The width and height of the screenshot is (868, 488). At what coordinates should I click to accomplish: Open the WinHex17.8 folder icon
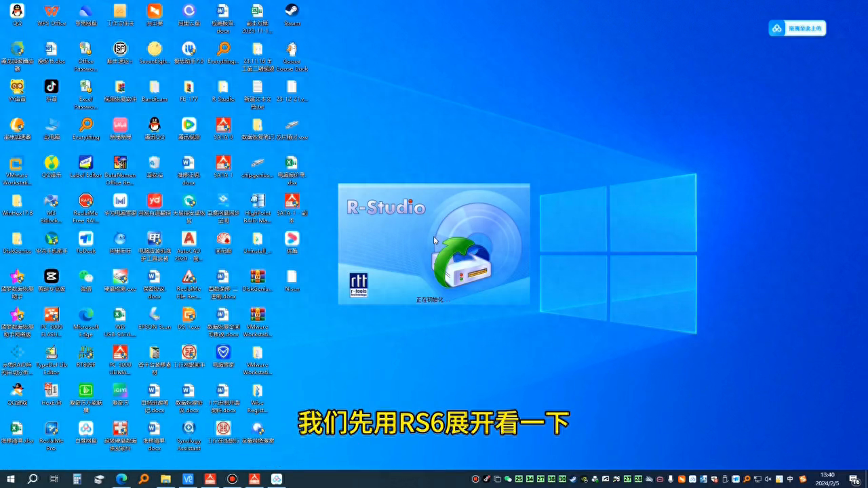click(17, 201)
